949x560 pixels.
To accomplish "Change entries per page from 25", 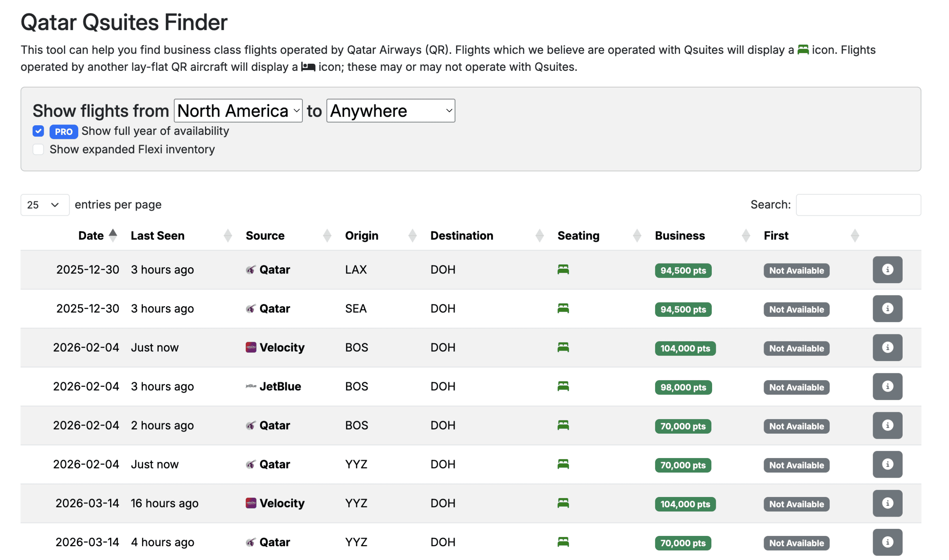I will 44,205.
